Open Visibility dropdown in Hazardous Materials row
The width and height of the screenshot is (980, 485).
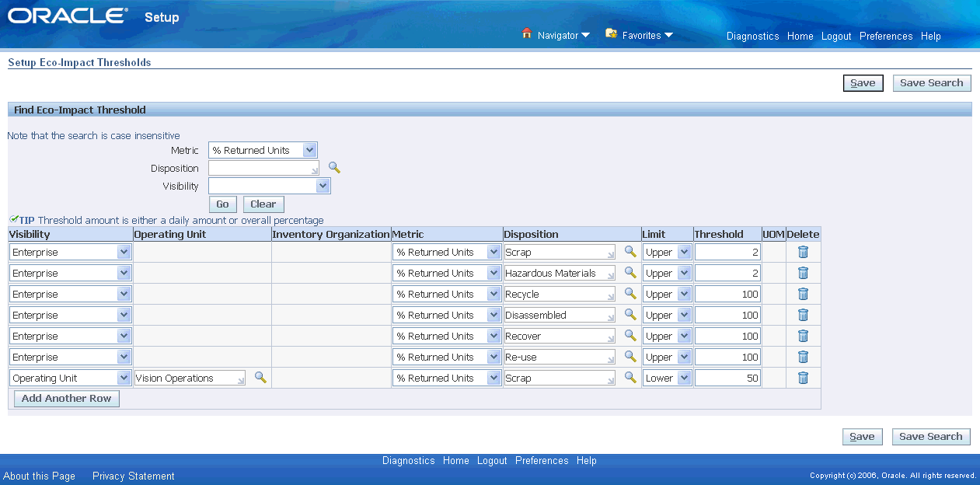click(x=70, y=274)
